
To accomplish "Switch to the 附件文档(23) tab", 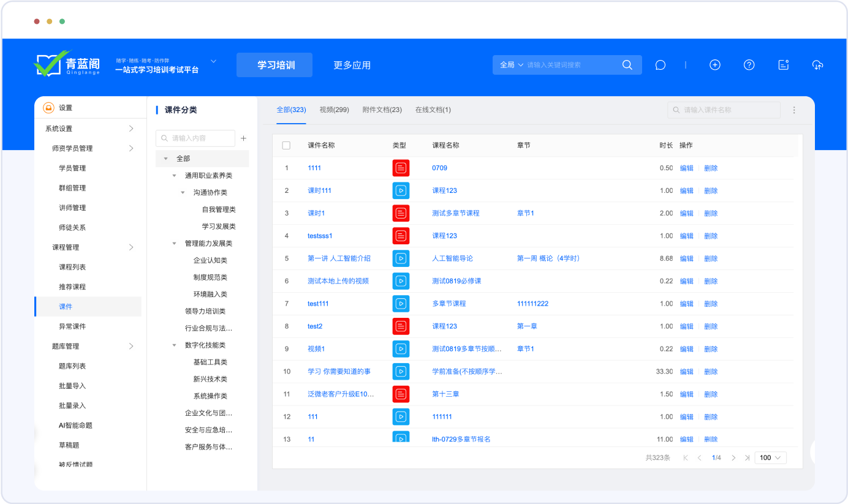I will click(x=382, y=110).
